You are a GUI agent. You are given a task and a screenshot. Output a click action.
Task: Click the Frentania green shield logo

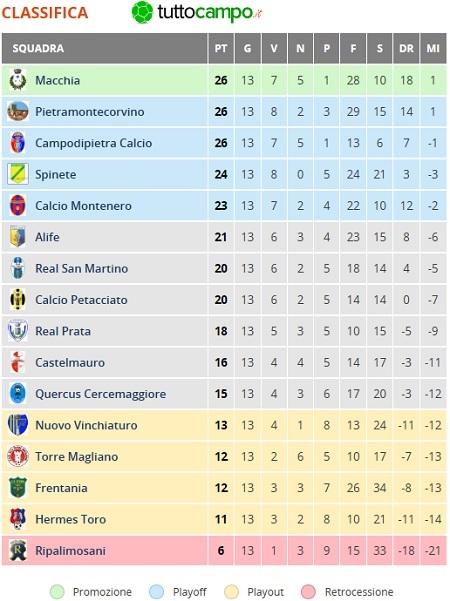(x=18, y=488)
